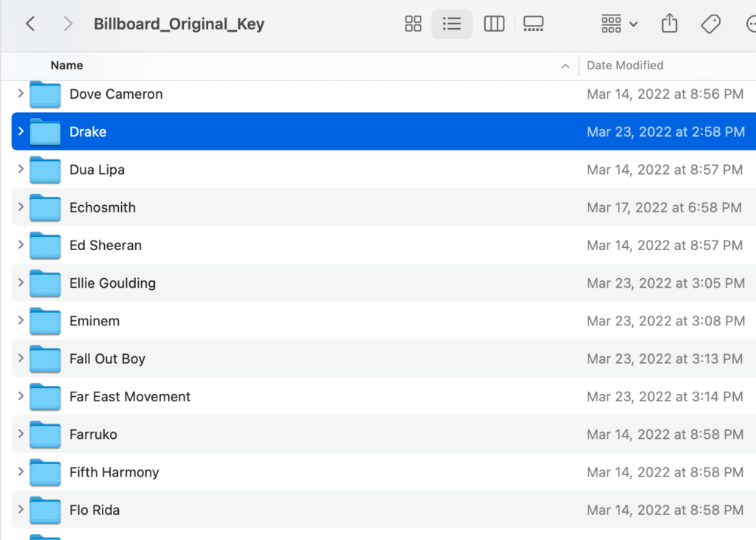Expand the Eminem folder disclosure arrow
756x540 pixels.
click(21, 320)
